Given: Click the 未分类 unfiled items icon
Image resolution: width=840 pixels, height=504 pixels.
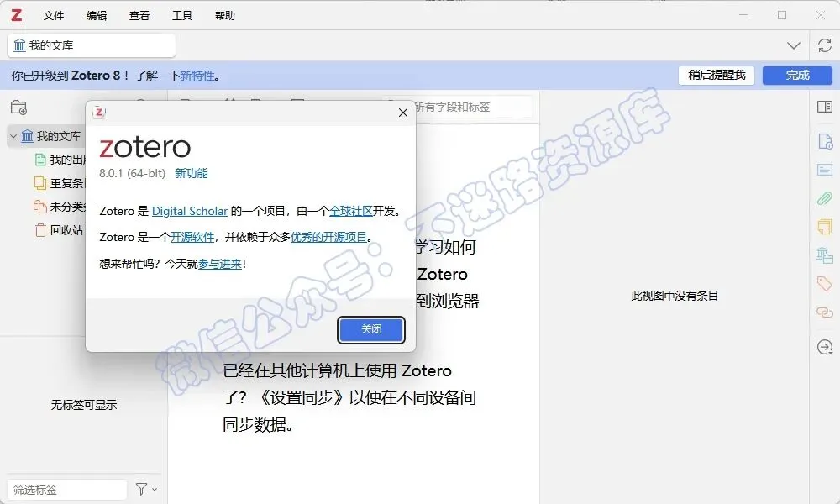Looking at the screenshot, I should tap(40, 207).
